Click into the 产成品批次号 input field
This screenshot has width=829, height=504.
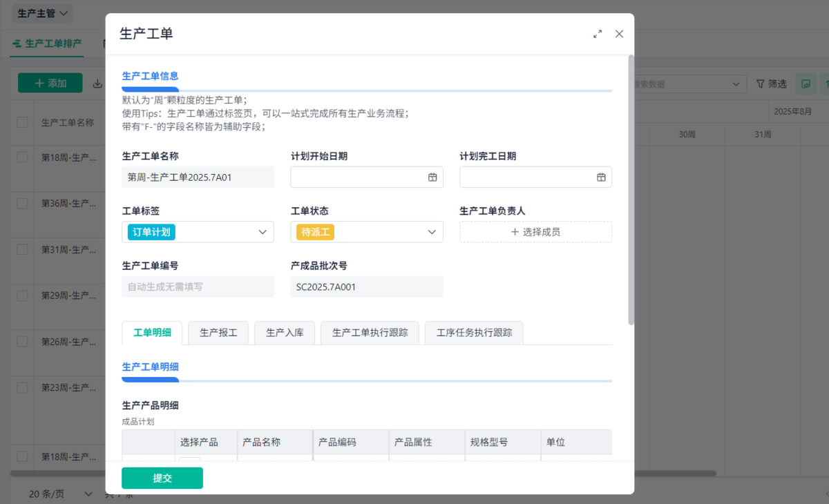click(x=367, y=287)
